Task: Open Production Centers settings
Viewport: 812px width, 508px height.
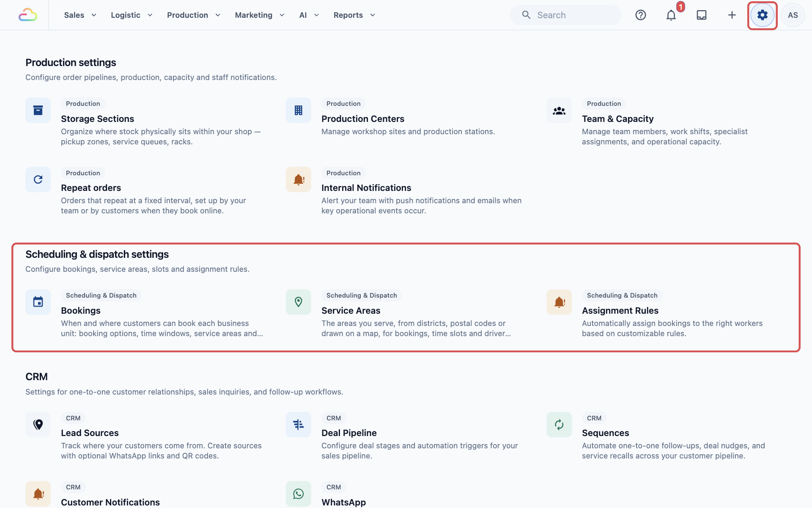Action: (x=363, y=119)
